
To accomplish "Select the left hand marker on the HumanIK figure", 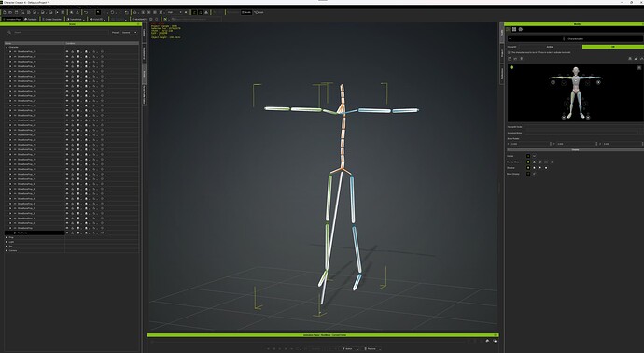I will [598, 82].
